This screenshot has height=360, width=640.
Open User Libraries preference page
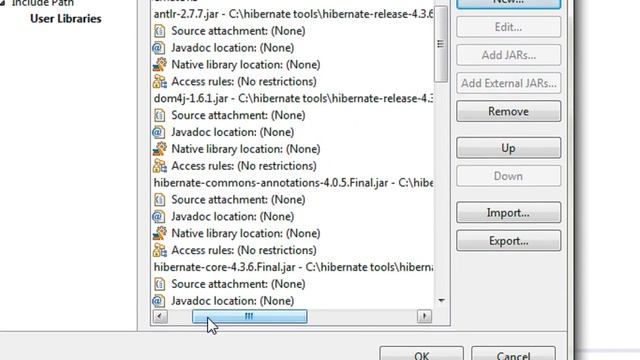click(x=66, y=19)
